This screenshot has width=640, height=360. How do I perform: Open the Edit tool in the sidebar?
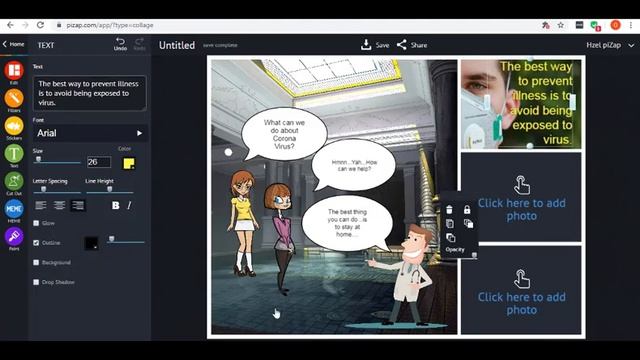click(14, 71)
